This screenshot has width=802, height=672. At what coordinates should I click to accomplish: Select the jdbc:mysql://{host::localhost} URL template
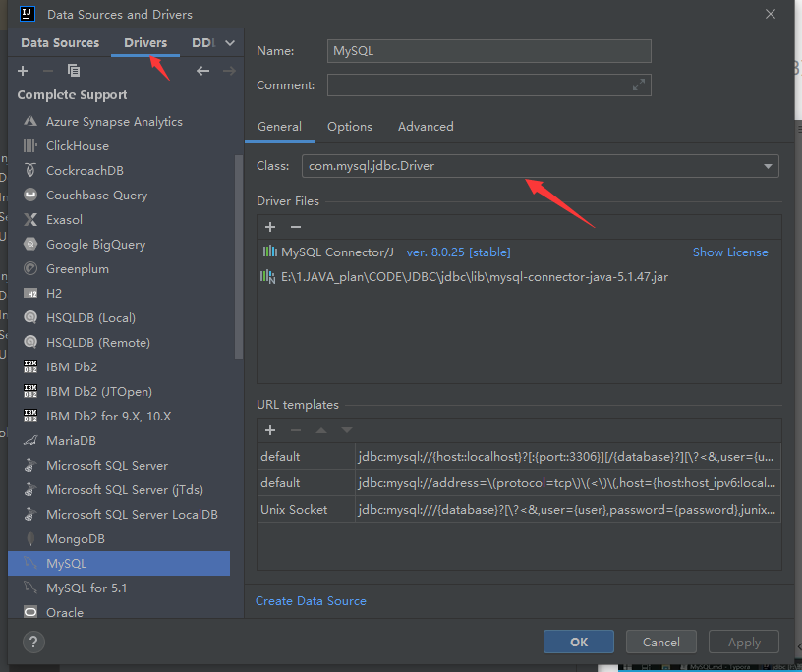pyautogui.click(x=519, y=456)
